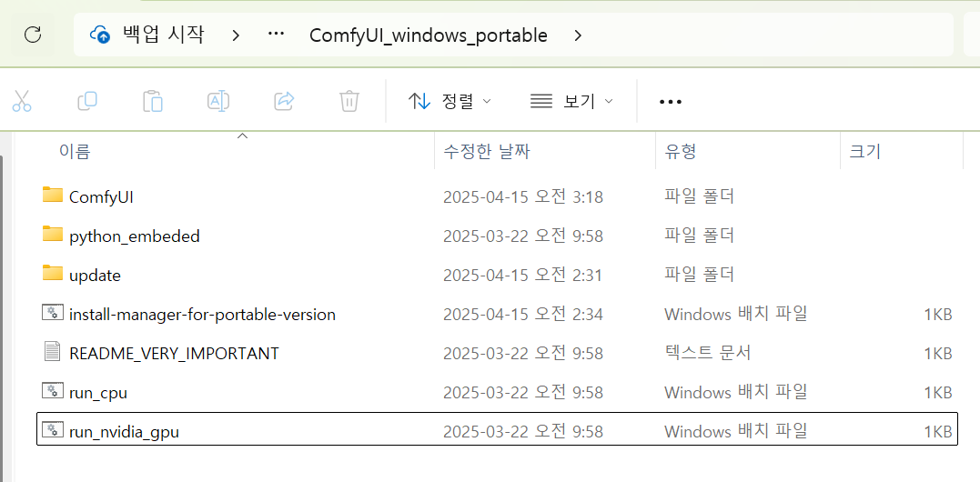Screen dimensions: 980x482
Task: Select the run_cpu file name
Action: [x=98, y=393]
